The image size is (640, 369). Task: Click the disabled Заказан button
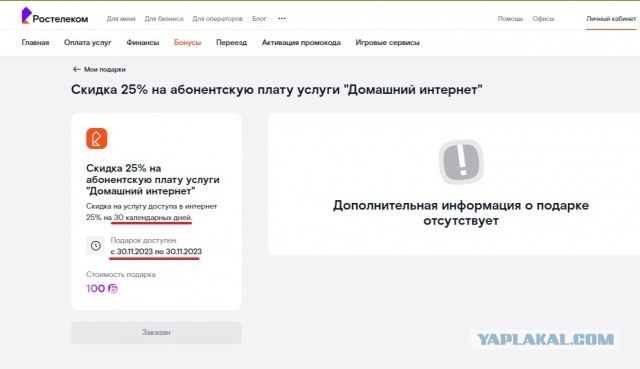[x=156, y=332]
